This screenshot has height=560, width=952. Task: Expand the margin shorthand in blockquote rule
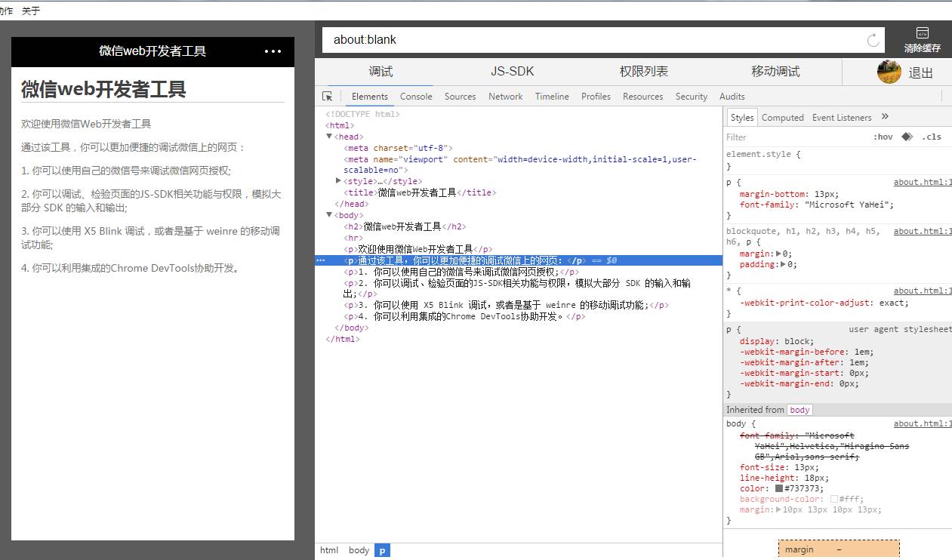[779, 254]
